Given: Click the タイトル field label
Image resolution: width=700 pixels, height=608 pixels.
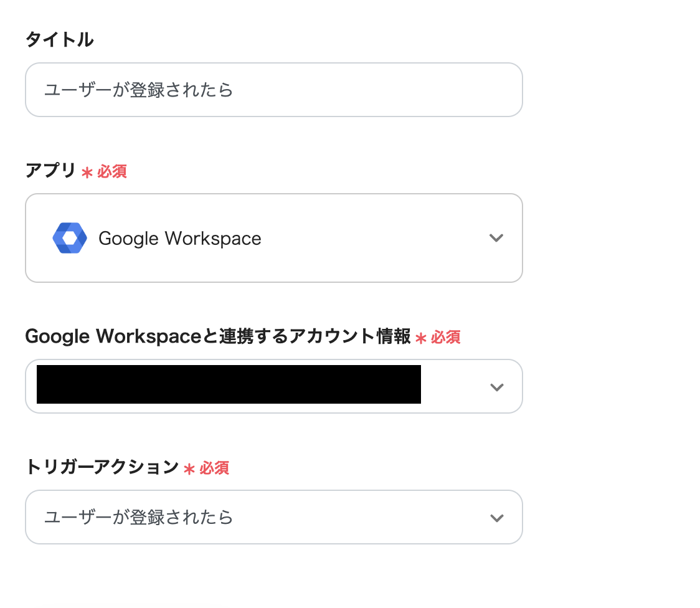Looking at the screenshot, I should coord(59,40).
